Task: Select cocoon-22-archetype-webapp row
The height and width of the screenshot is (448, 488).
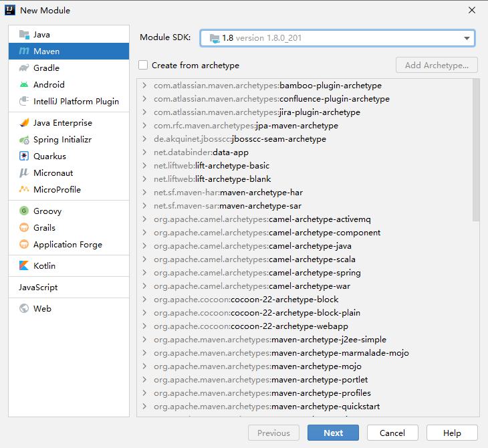Action: (x=305, y=326)
